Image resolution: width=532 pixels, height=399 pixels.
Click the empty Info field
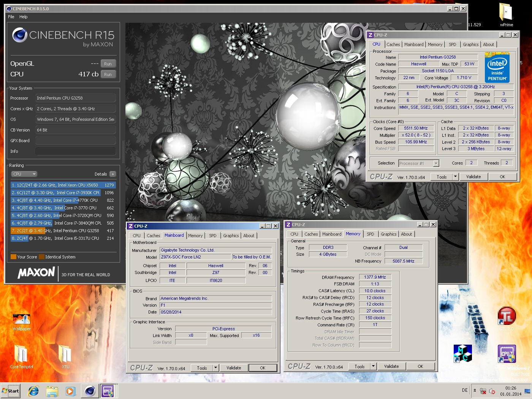[76, 151]
